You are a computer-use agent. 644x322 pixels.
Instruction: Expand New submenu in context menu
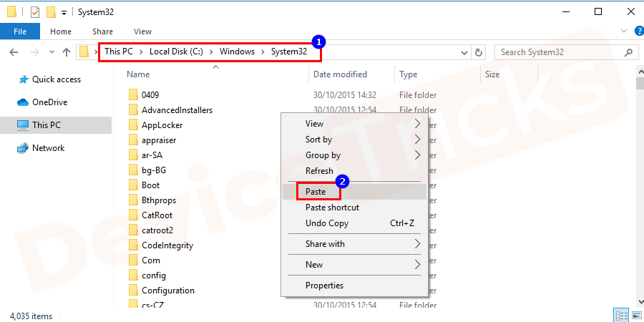click(x=354, y=265)
